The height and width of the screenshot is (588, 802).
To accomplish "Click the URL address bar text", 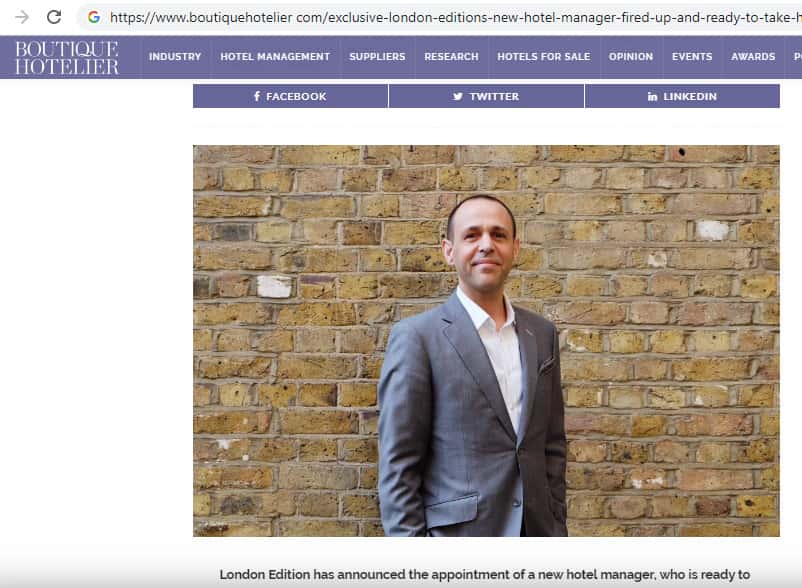I will click(455, 17).
